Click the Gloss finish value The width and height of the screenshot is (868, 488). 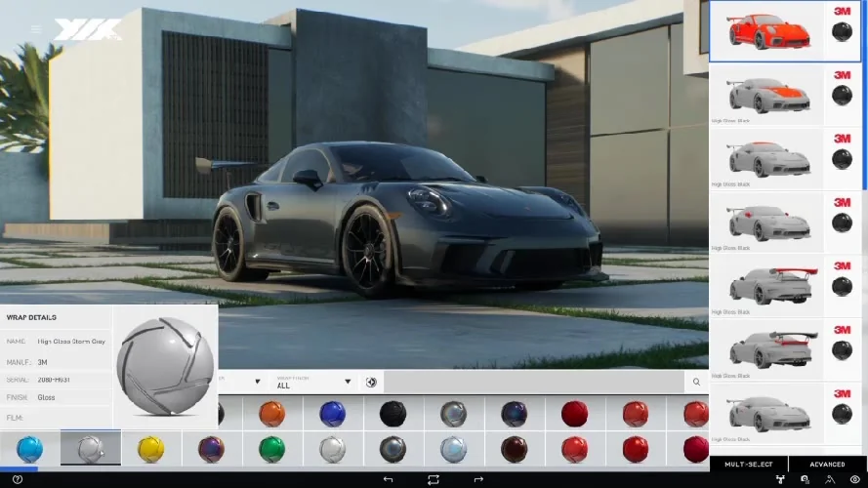coord(46,397)
